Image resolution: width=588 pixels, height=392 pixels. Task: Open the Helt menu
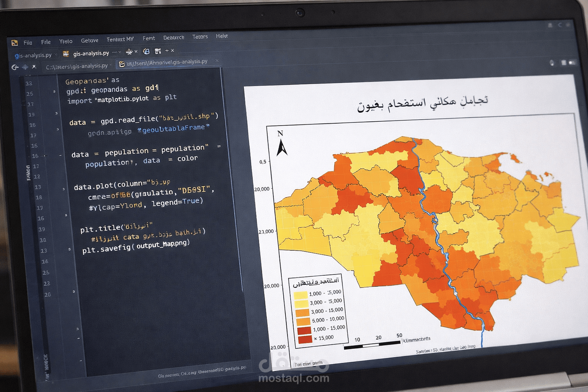222,36
